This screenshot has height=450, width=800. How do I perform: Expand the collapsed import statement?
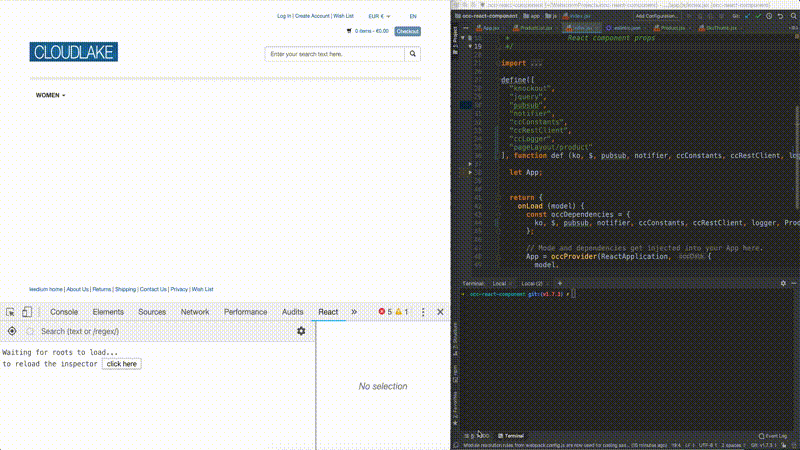[537, 63]
